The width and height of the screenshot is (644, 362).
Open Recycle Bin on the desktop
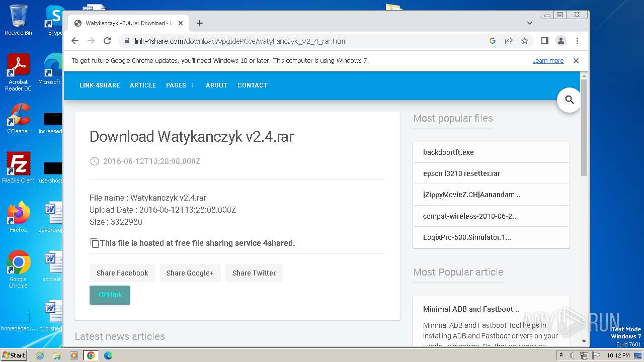pos(18,20)
